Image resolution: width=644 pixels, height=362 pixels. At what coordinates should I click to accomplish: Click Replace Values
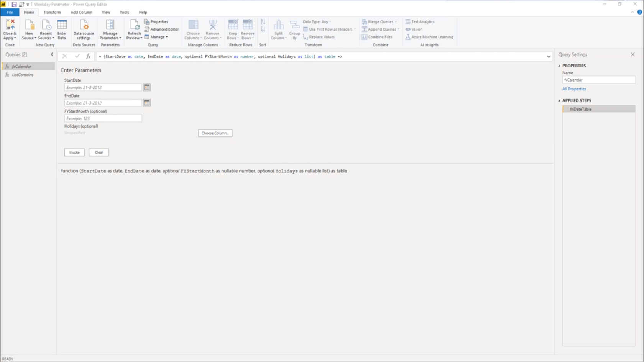click(319, 37)
